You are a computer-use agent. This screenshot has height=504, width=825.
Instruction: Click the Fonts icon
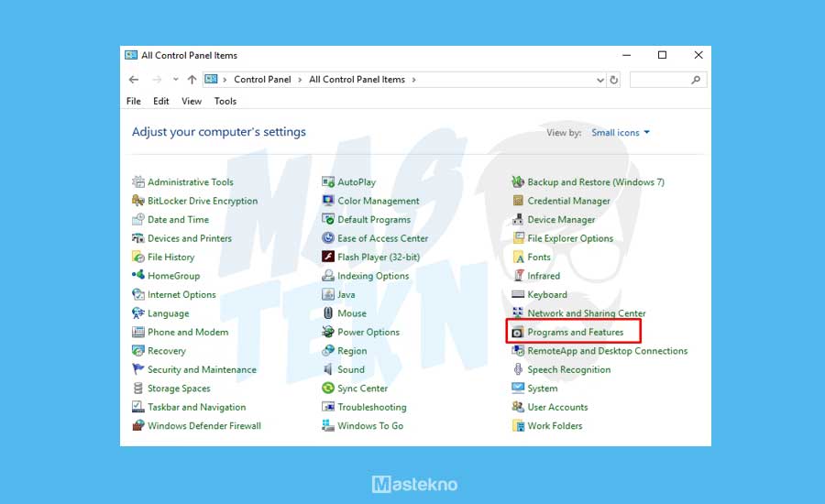click(x=518, y=257)
